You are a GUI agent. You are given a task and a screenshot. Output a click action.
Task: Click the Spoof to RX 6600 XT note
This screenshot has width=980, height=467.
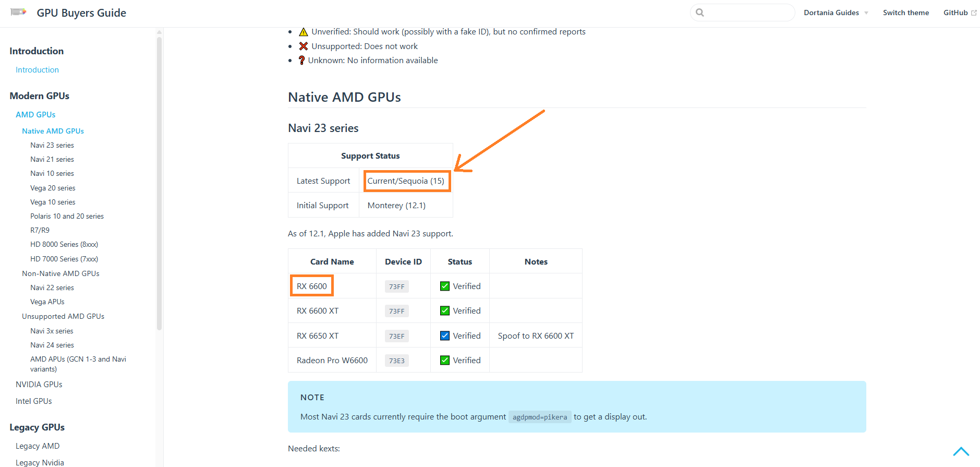click(536, 336)
